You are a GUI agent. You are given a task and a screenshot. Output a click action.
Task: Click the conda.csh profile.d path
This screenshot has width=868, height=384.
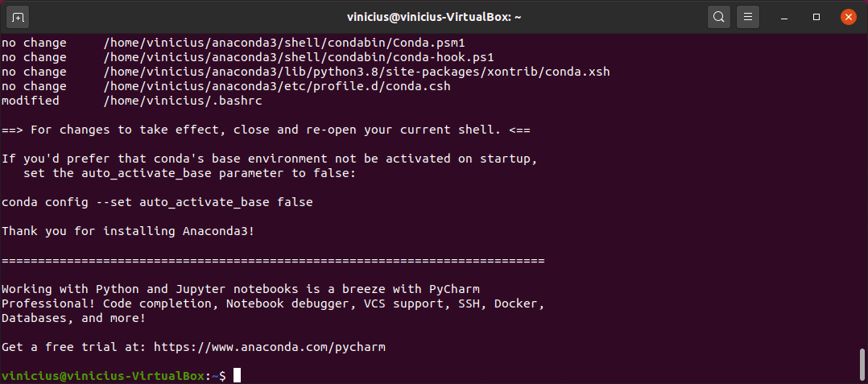pyautogui.click(x=277, y=86)
